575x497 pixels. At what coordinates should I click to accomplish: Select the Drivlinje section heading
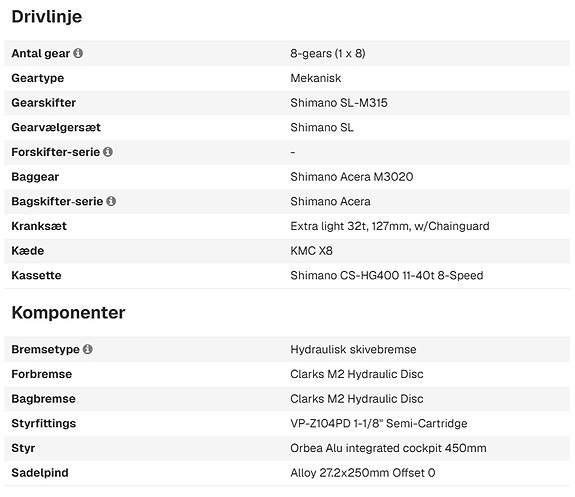[x=47, y=17]
